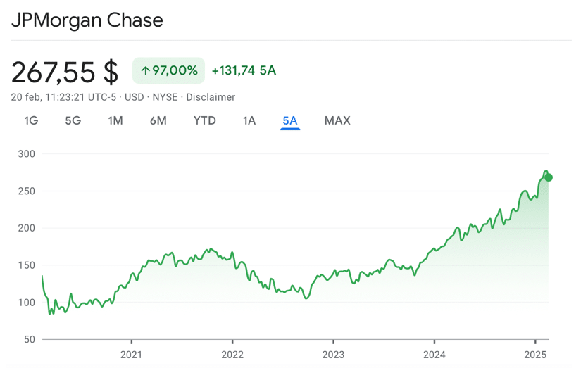Open the Disclaimer link
The height and width of the screenshot is (380, 588).
pyautogui.click(x=211, y=97)
